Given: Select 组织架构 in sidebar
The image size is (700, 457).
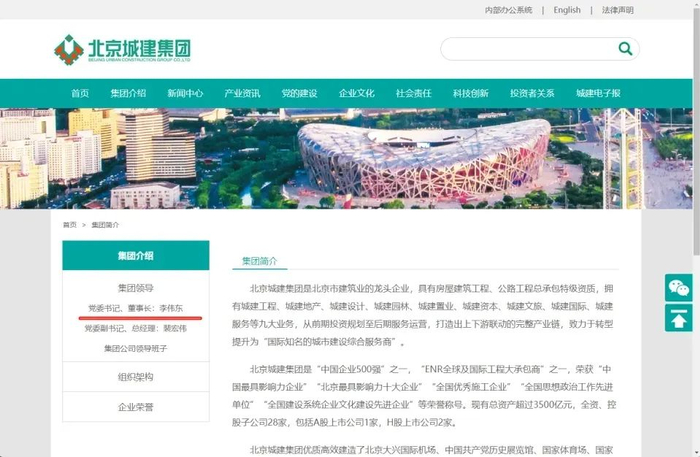Looking at the screenshot, I should [136, 377].
